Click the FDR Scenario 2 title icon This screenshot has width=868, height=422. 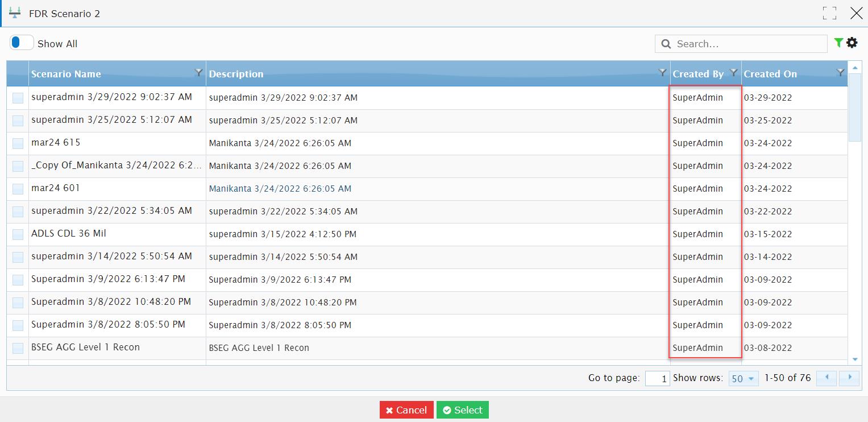15,13
